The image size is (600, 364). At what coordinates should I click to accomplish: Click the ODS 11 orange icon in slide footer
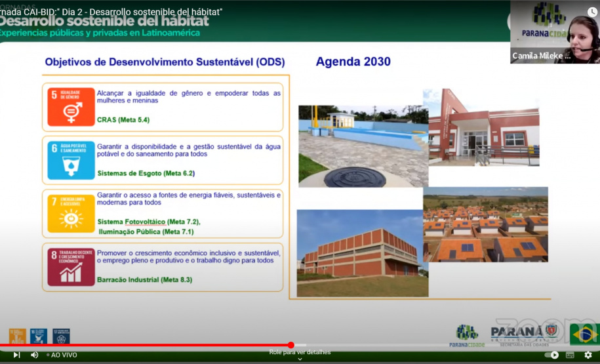tap(18, 336)
